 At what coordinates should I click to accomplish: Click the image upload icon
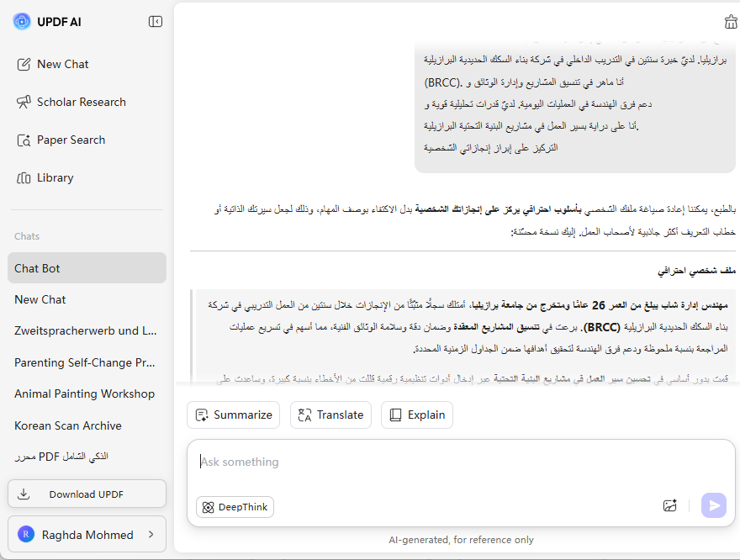669,505
